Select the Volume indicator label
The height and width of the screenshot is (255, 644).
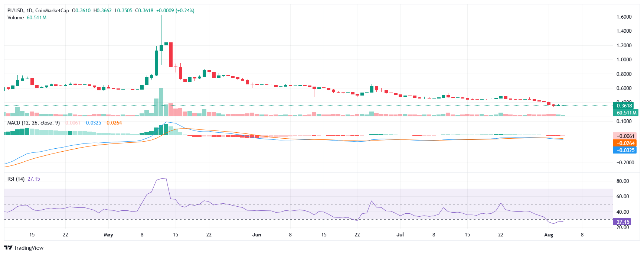tap(16, 17)
